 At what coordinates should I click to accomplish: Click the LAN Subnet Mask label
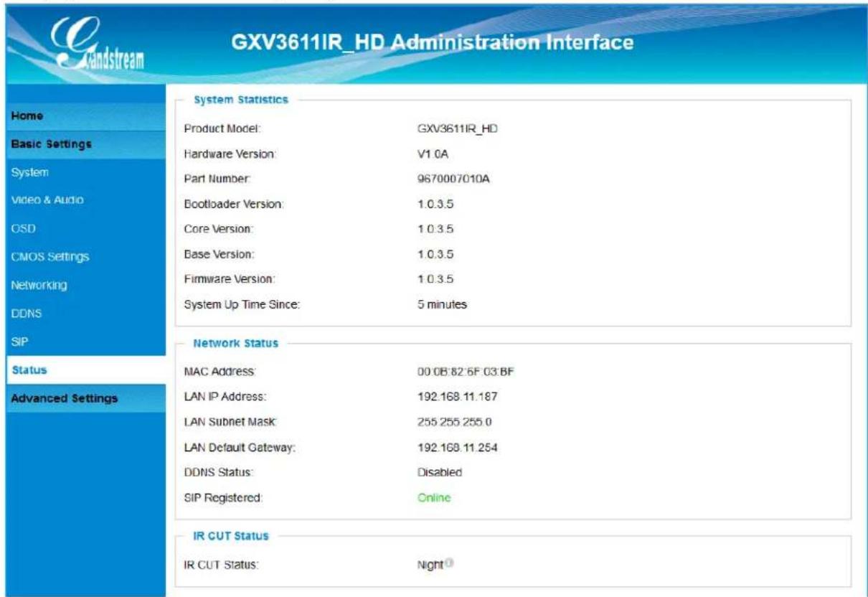(232, 423)
